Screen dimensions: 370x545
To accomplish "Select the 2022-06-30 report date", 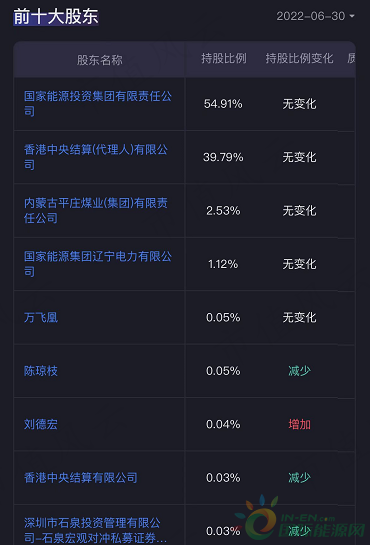I will tap(311, 16).
